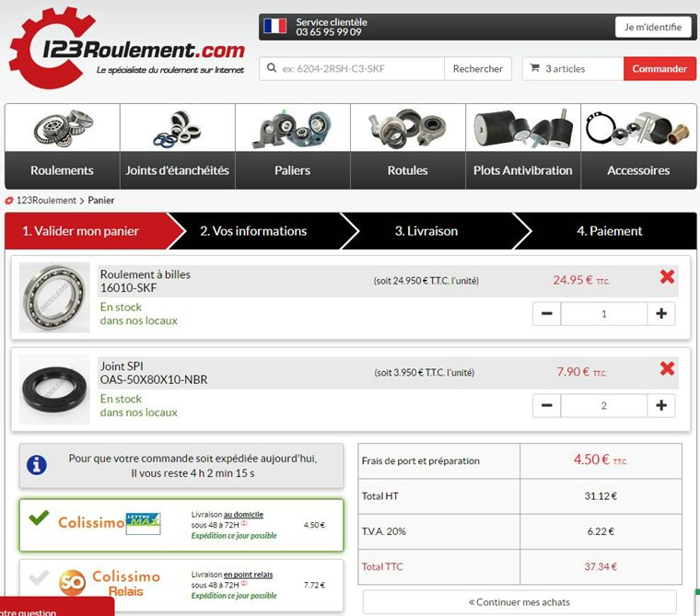Select the Accessoires menu label
This screenshot has width=700, height=616.
point(638,170)
